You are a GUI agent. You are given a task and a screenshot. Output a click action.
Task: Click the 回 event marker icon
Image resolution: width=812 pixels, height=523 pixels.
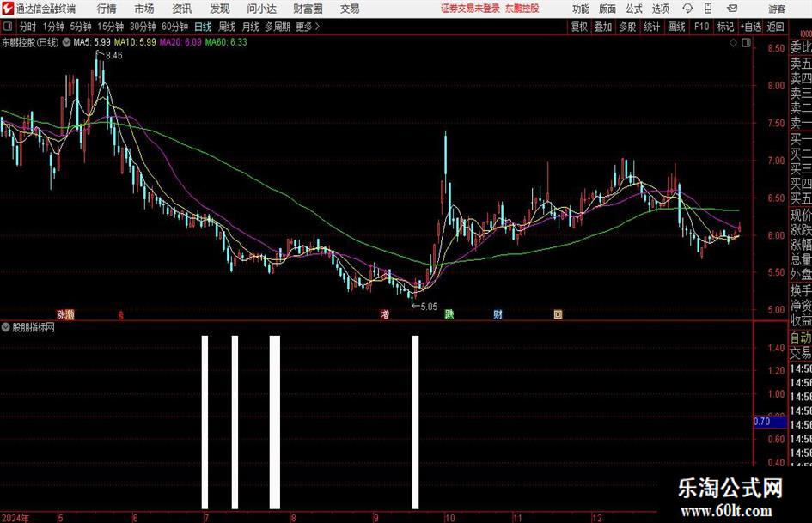click(x=559, y=314)
